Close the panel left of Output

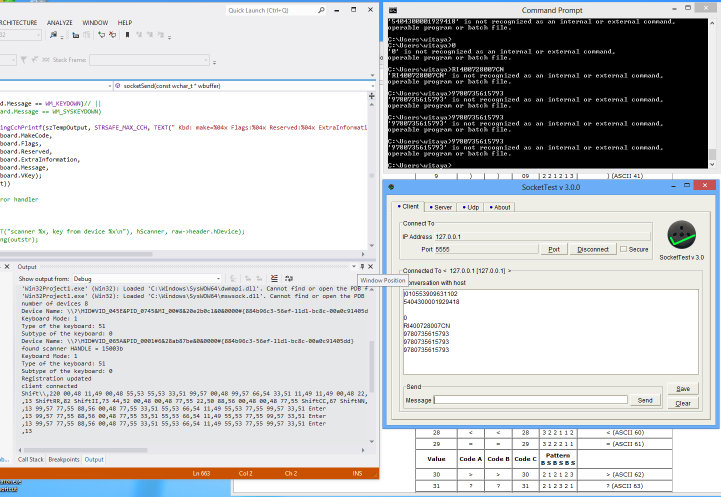tap(7, 267)
